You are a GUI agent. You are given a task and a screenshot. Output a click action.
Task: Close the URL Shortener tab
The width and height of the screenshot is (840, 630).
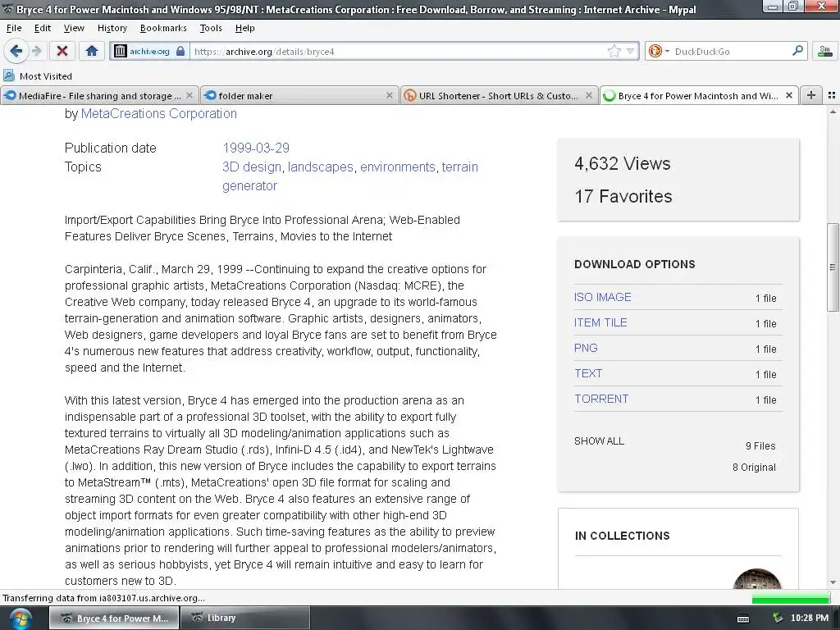(x=589, y=95)
